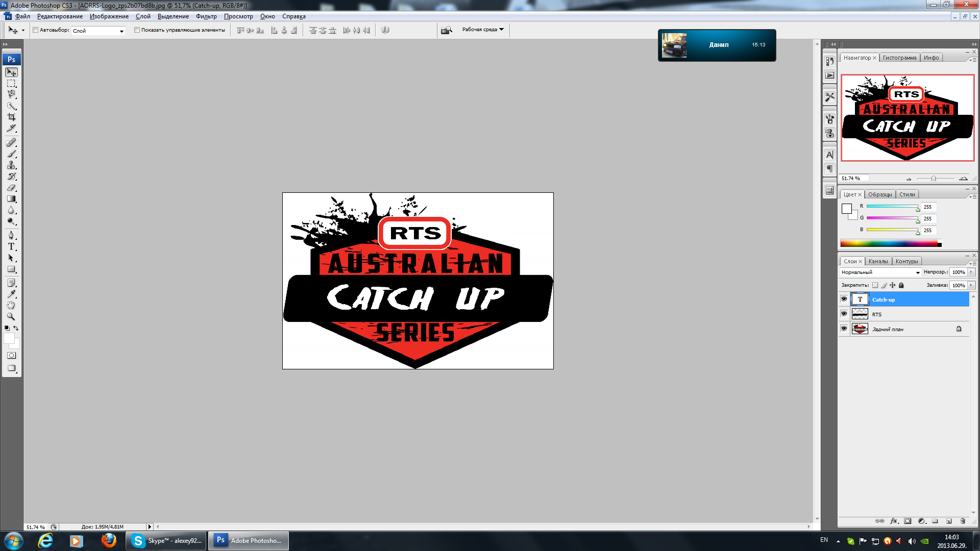Select the Eraser tool
This screenshot has height=551, width=980.
coord(11,187)
